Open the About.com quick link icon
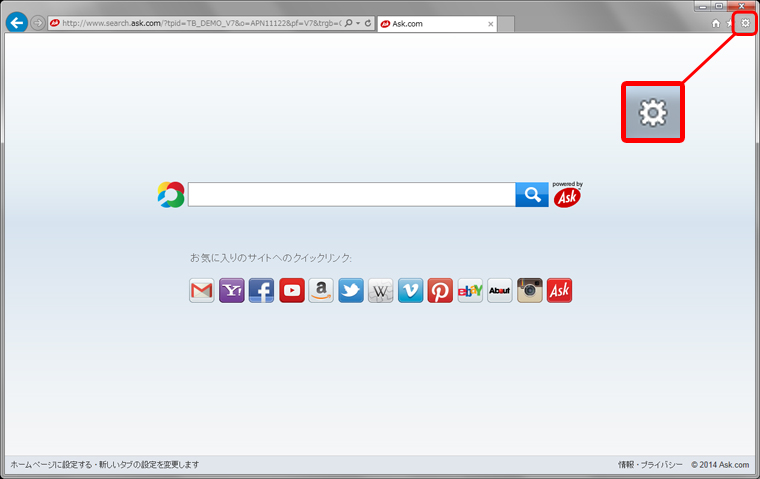This screenshot has height=479, width=760. tap(500, 290)
